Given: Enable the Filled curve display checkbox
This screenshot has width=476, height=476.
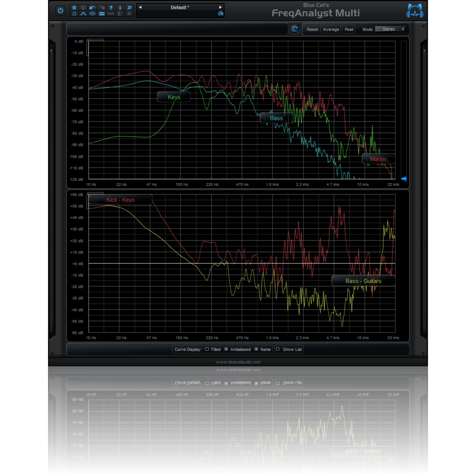Looking at the screenshot, I should coord(207,349).
